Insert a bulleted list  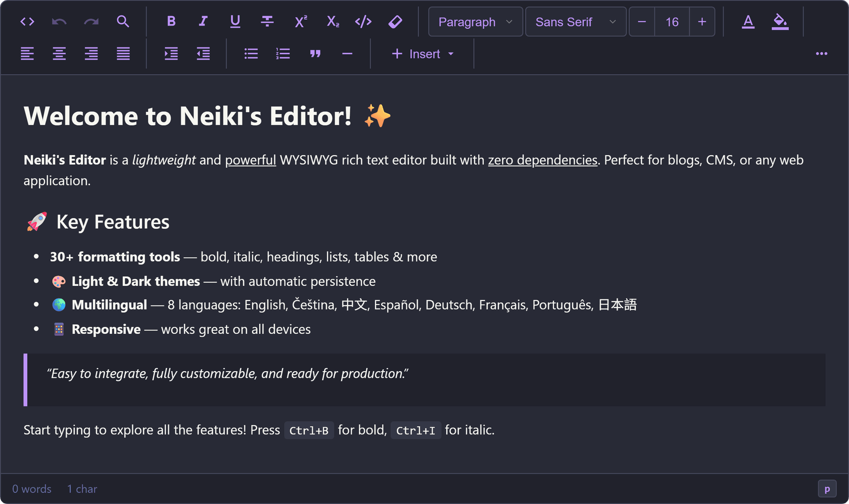pyautogui.click(x=251, y=54)
